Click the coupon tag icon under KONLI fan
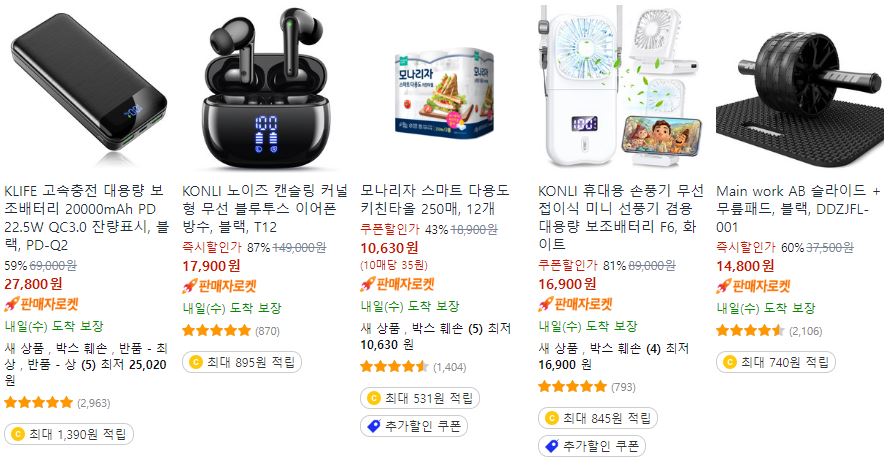 pos(552,446)
